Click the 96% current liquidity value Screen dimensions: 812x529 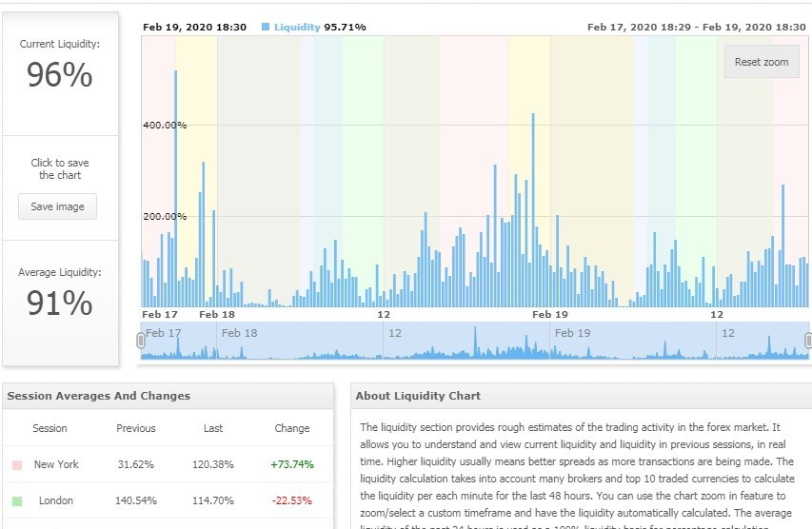click(x=59, y=75)
